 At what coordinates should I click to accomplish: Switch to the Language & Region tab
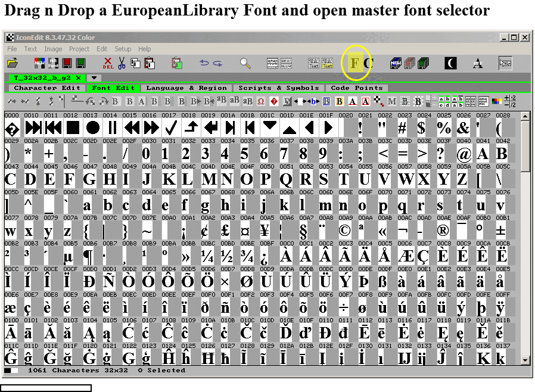tap(186, 88)
